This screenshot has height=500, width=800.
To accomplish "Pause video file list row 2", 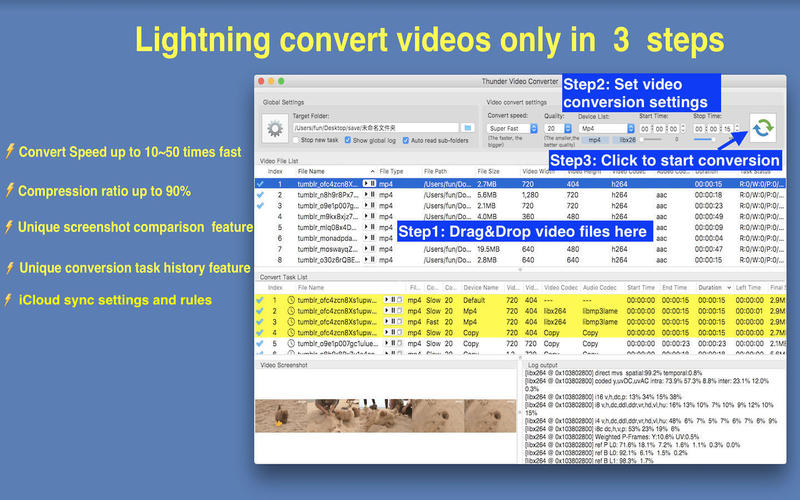I will [x=372, y=195].
